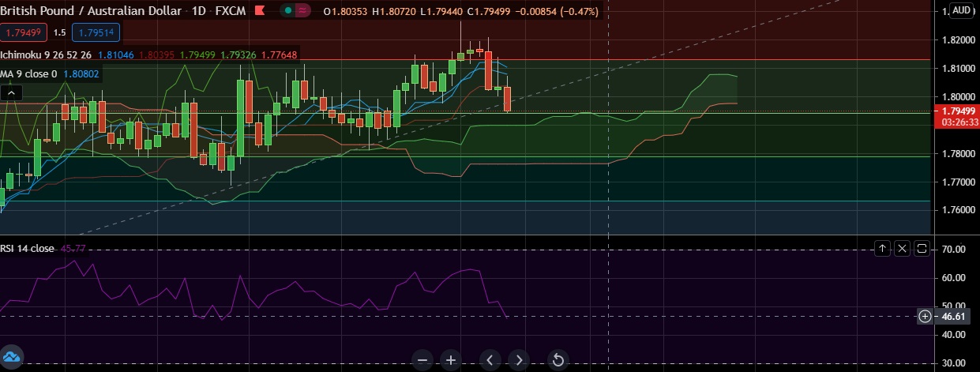
Task: Reset the chart view
Action: point(558,360)
